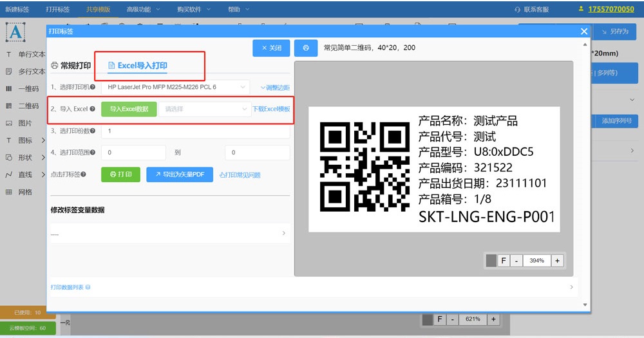The image size is (644, 338).
Task: Click the 选打印份数 input field
Action: [195, 131]
